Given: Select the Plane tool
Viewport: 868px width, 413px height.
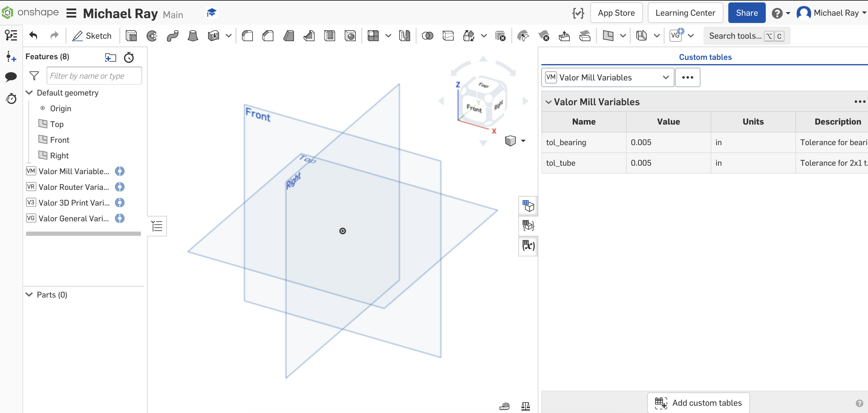Looking at the screenshot, I should click(608, 36).
